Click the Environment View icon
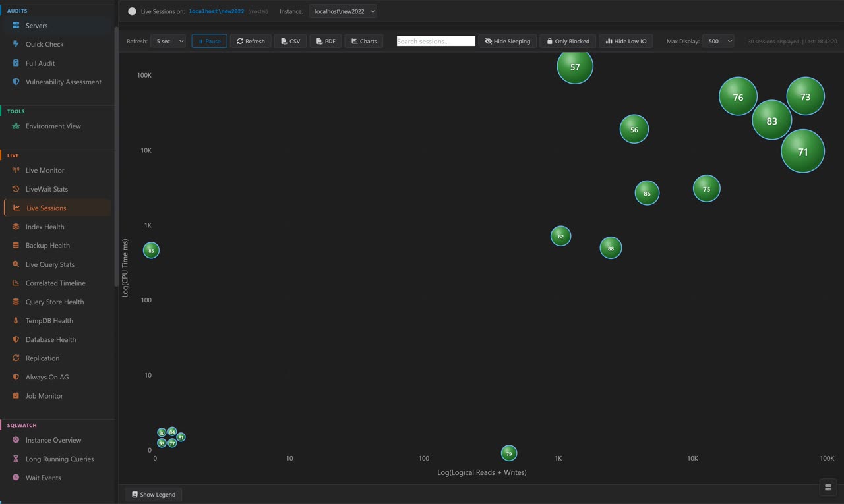Viewport: 844px width, 504px height. pyautogui.click(x=16, y=126)
